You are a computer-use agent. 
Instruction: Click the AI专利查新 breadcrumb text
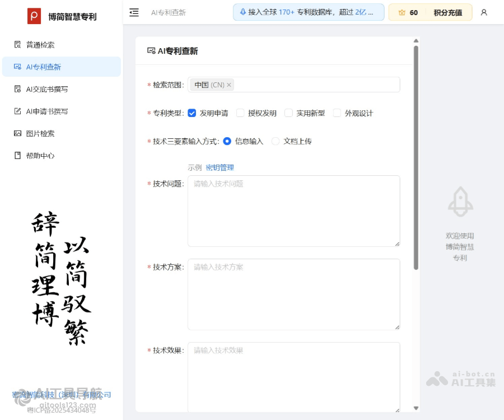[169, 12]
